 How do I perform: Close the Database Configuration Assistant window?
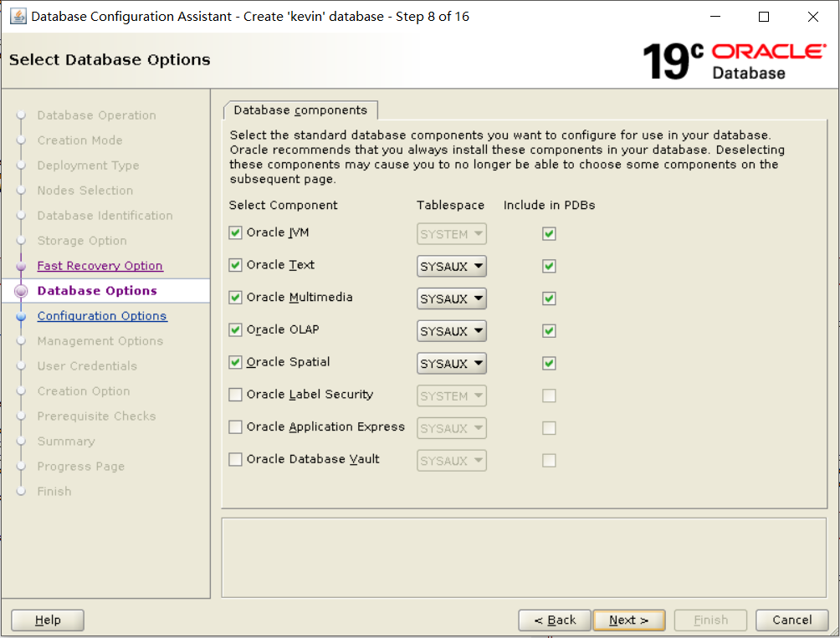coord(812,17)
